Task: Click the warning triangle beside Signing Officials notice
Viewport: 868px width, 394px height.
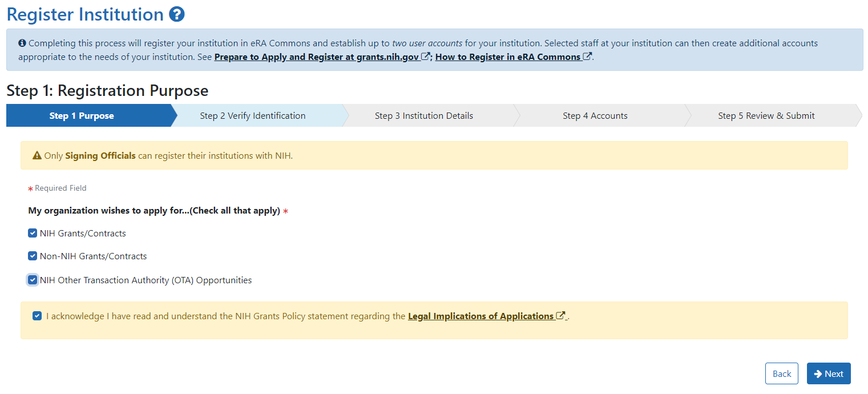Action: [37, 155]
